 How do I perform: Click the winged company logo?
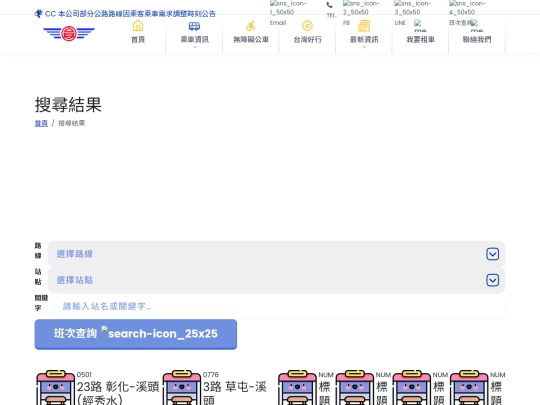[69, 33]
